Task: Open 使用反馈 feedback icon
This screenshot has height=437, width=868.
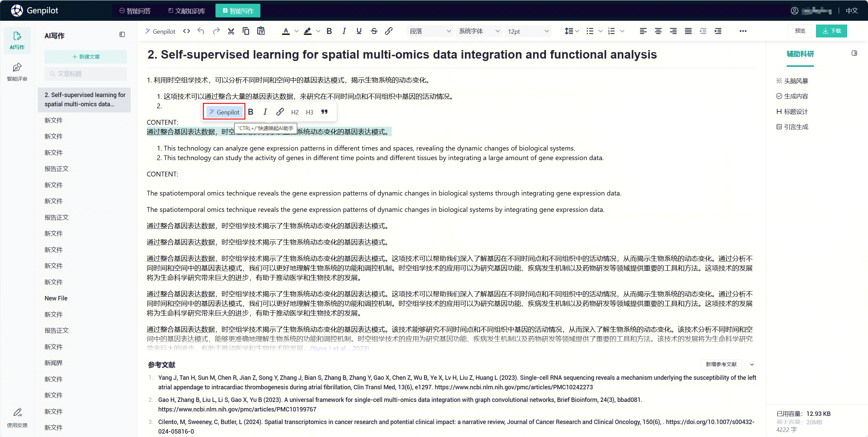Action: (x=17, y=418)
